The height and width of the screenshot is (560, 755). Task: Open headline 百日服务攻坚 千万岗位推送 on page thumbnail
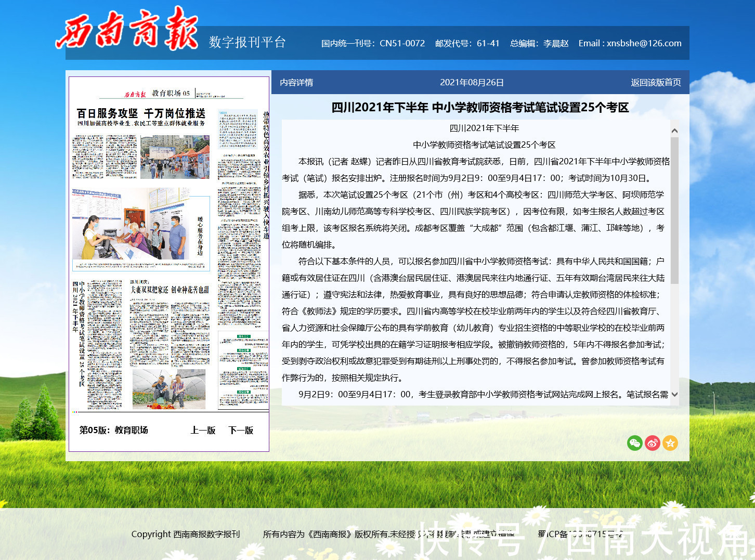click(x=141, y=113)
